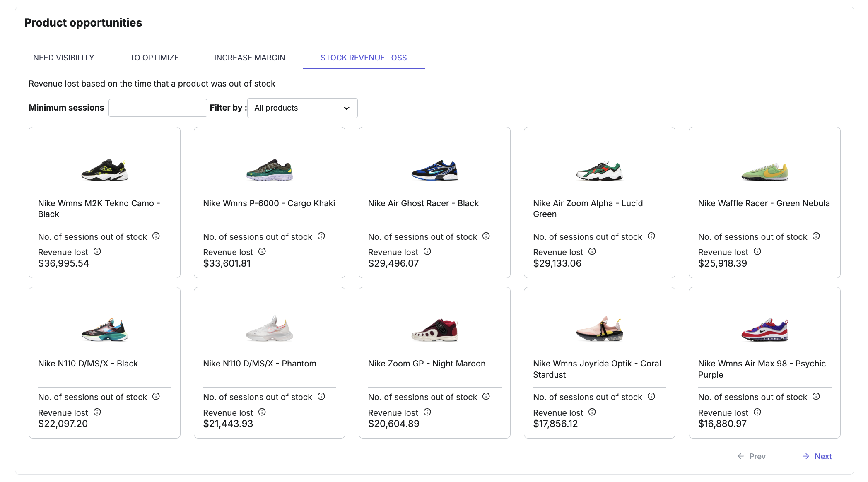
Task: Click Revenue lost info icon for Air Ghost Racer
Action: [x=427, y=251]
